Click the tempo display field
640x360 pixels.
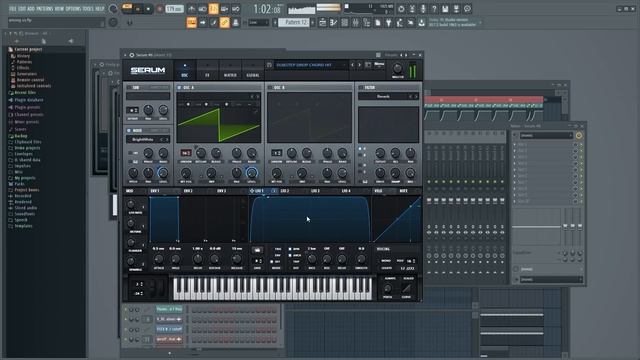(x=174, y=9)
